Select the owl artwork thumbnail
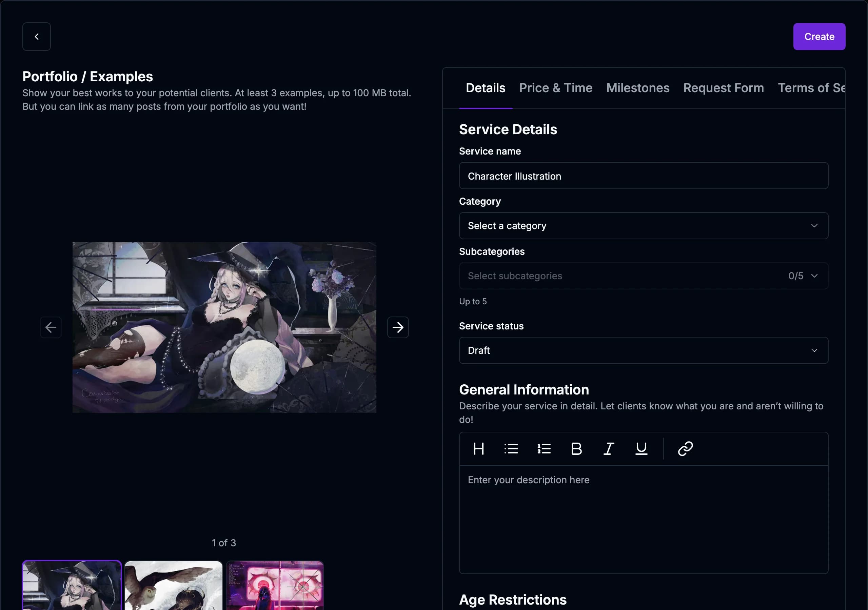 click(x=174, y=585)
